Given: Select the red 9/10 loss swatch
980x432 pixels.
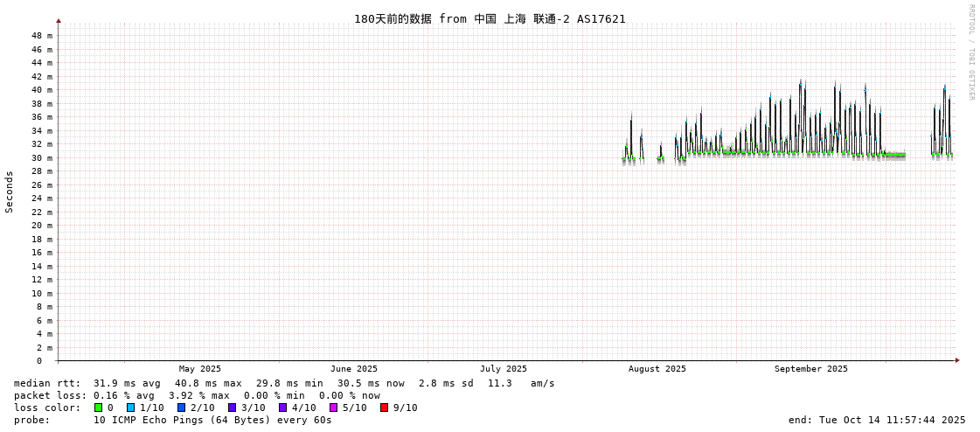Looking at the screenshot, I should [x=384, y=408].
